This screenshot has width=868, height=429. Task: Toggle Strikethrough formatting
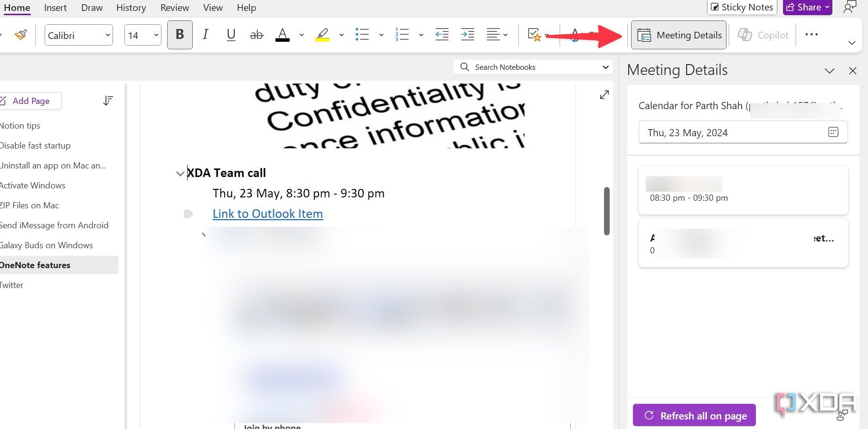[256, 35]
